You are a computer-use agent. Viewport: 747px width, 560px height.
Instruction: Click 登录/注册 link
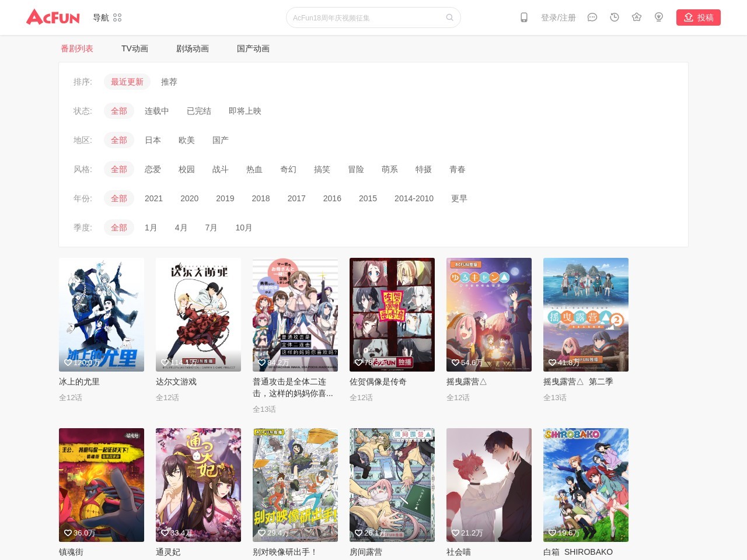[x=558, y=17]
